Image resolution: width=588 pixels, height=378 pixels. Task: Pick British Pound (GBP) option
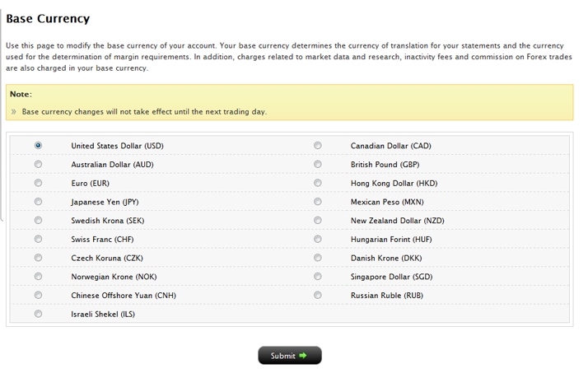[318, 165]
